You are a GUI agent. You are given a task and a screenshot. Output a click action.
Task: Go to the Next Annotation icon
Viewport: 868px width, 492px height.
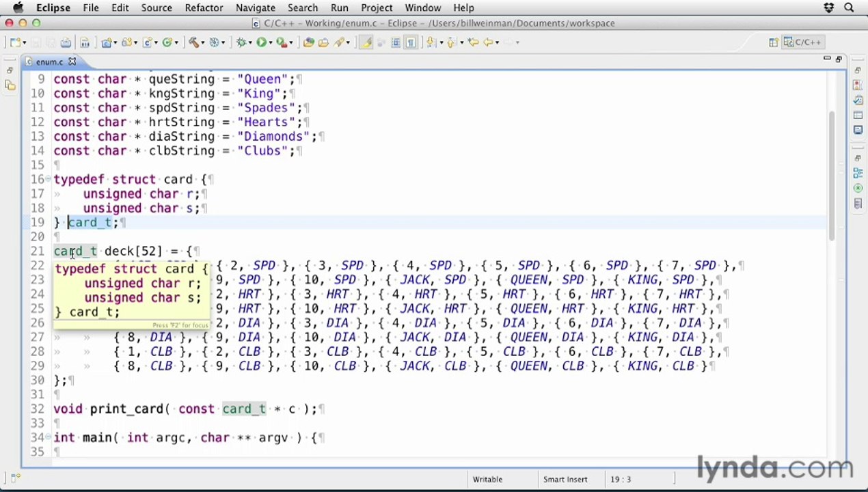click(431, 42)
